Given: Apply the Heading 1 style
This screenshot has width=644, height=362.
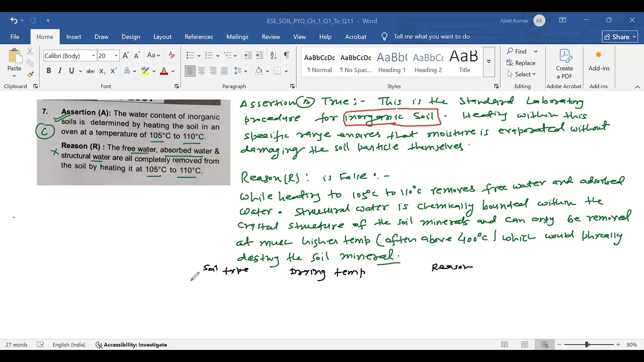Looking at the screenshot, I should (392, 62).
